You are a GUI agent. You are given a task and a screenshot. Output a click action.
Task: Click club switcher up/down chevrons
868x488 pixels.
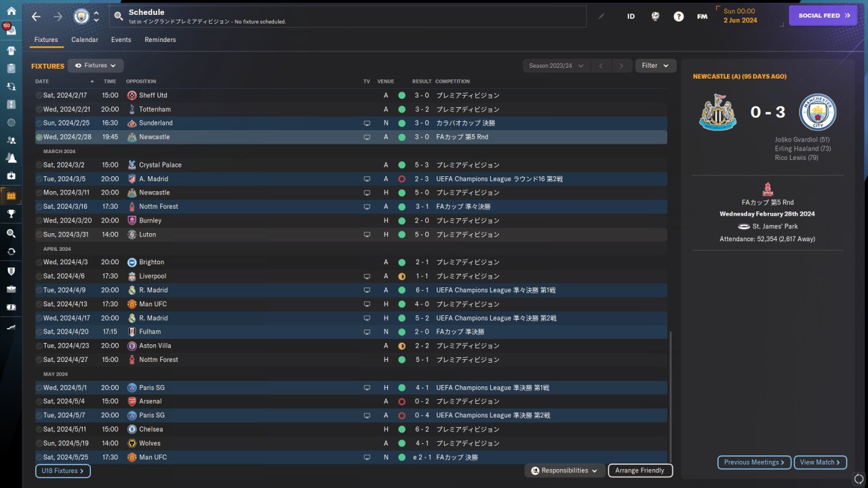(x=96, y=16)
